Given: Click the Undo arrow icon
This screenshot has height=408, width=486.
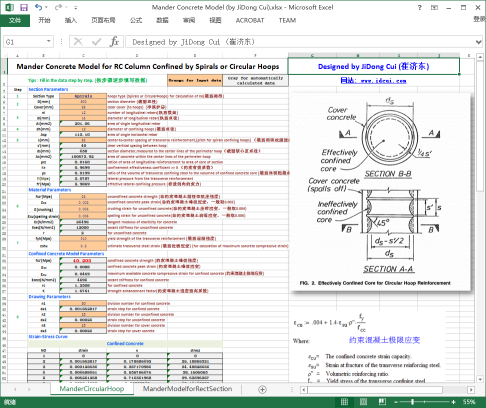Looking at the screenshot, I should point(39,7).
